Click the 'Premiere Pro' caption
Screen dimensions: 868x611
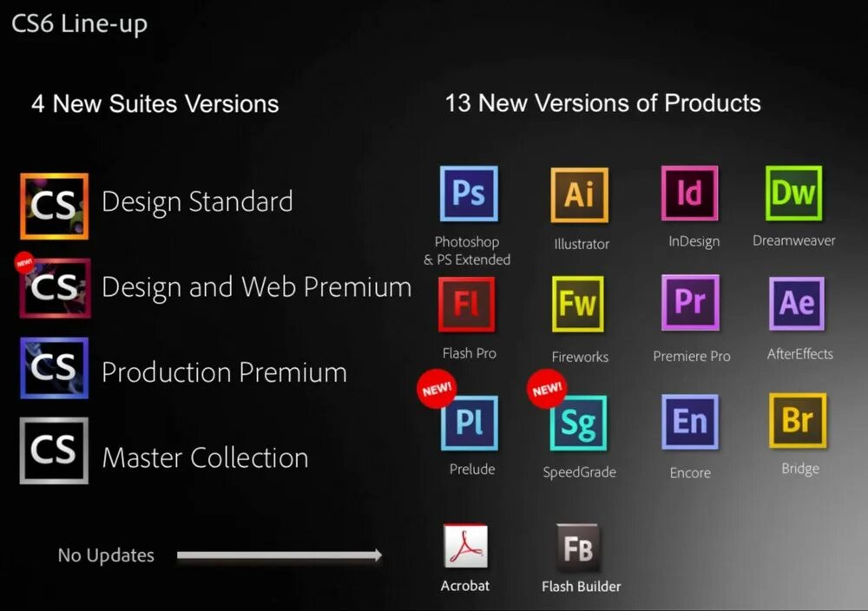pyautogui.click(x=692, y=357)
